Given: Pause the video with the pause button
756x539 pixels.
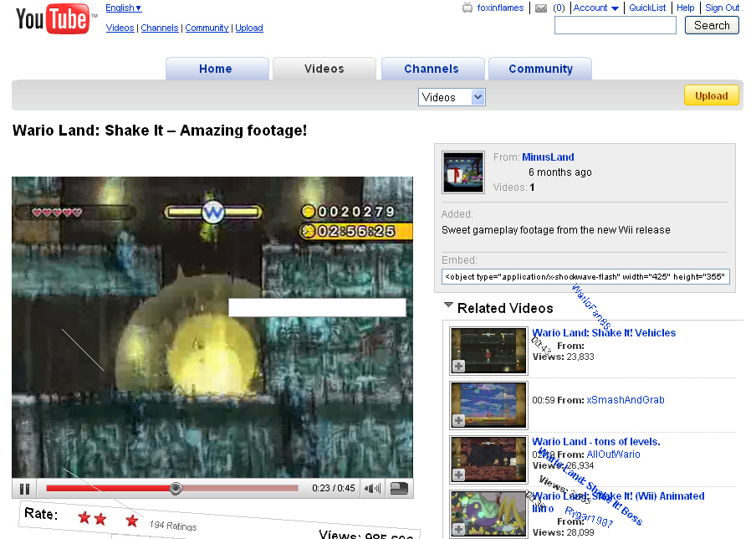Looking at the screenshot, I should point(24,489).
